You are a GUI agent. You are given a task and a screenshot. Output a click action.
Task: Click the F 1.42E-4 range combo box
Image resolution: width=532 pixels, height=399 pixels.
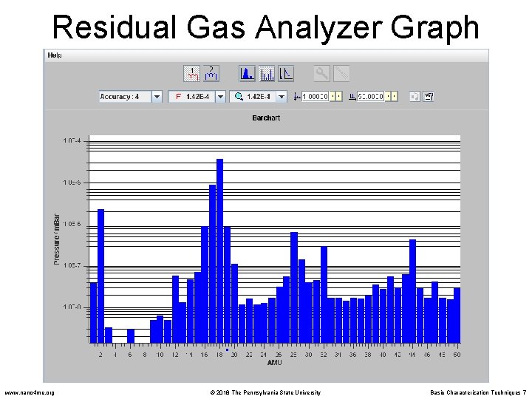tap(197, 97)
